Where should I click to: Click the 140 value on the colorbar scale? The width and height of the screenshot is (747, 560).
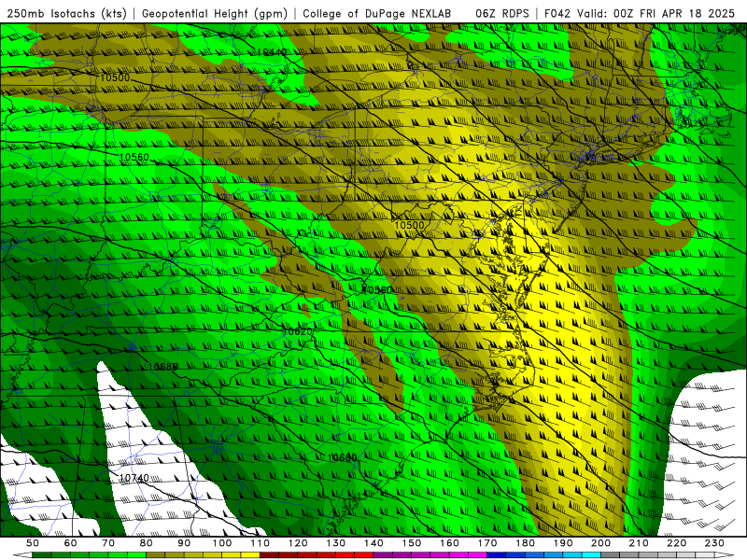373,543
